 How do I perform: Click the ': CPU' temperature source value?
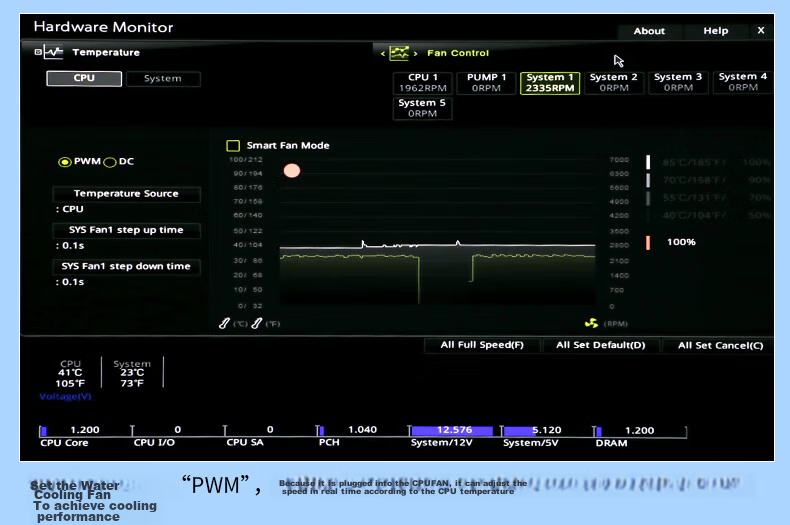point(70,209)
